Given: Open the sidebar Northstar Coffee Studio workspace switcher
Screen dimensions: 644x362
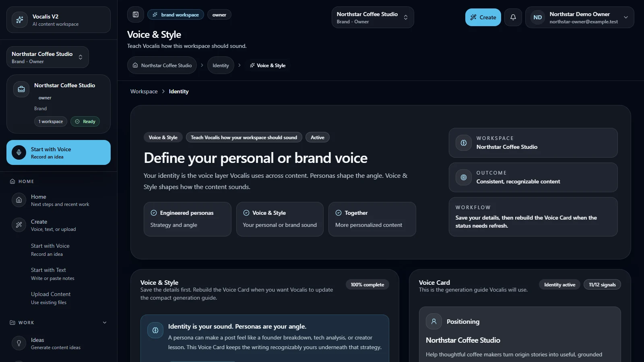Looking at the screenshot, I should pos(47,57).
